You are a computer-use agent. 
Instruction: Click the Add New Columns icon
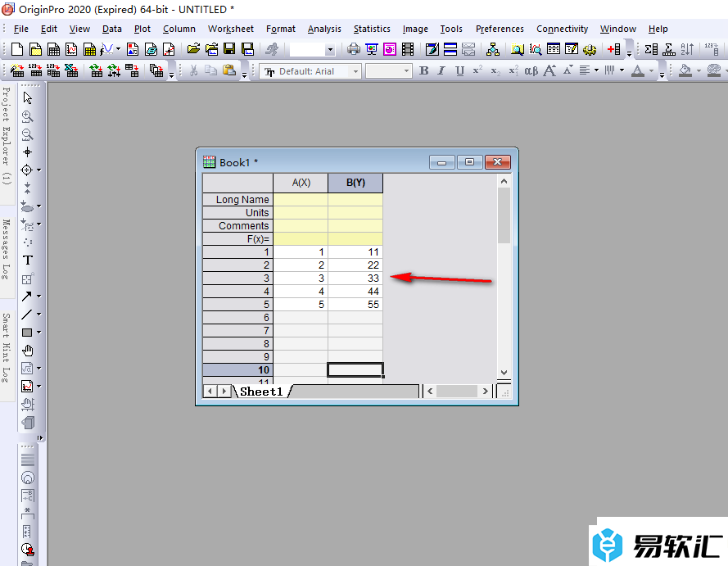[x=614, y=49]
